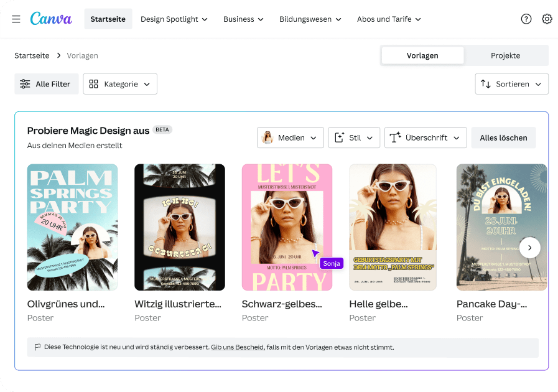
Task: Click Startseite in the top navigation
Action: coord(108,19)
